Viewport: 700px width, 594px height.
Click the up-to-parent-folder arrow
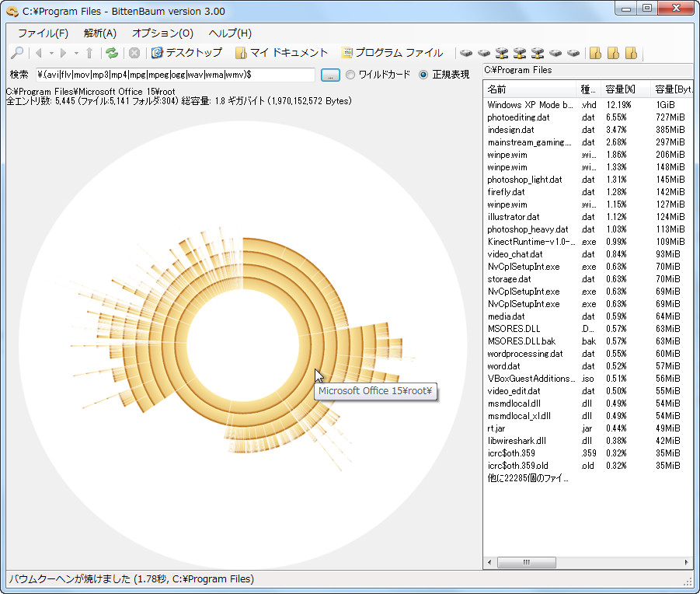pos(89,53)
